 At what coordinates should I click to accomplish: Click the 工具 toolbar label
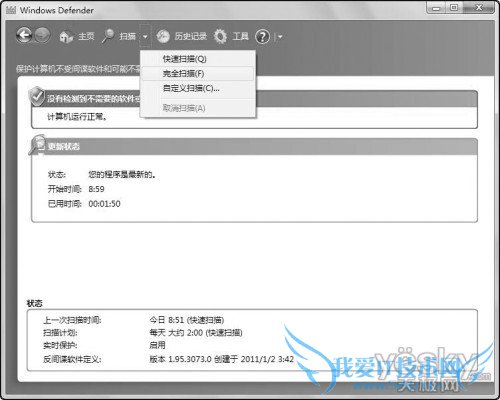(241, 36)
